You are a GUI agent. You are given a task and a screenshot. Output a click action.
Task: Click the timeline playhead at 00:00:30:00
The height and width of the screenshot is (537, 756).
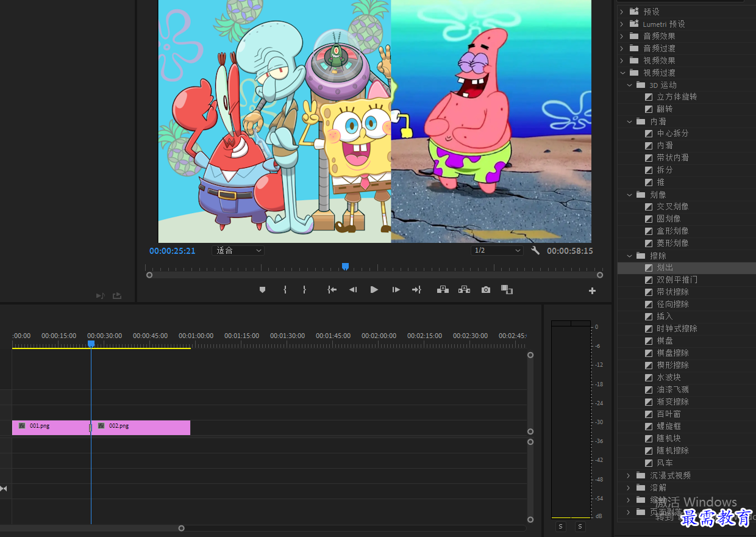[x=91, y=344]
